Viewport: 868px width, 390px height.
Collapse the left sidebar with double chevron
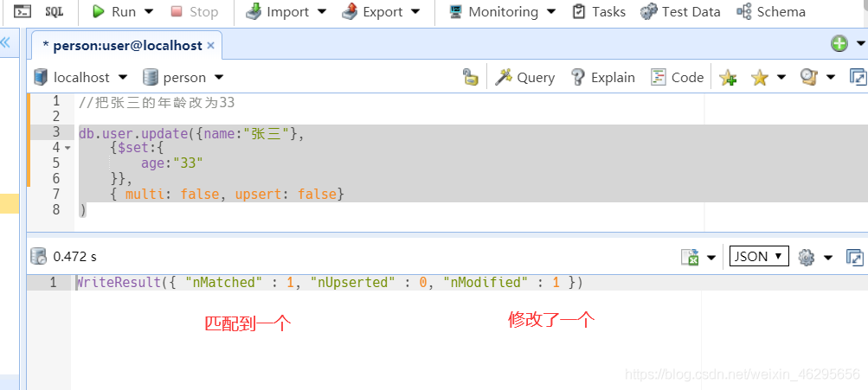tap(5, 42)
